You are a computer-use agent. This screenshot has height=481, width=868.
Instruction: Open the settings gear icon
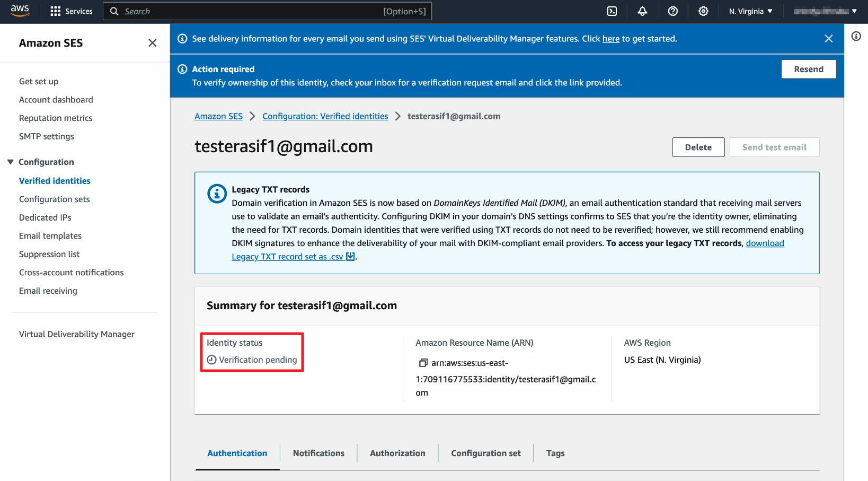[703, 11]
